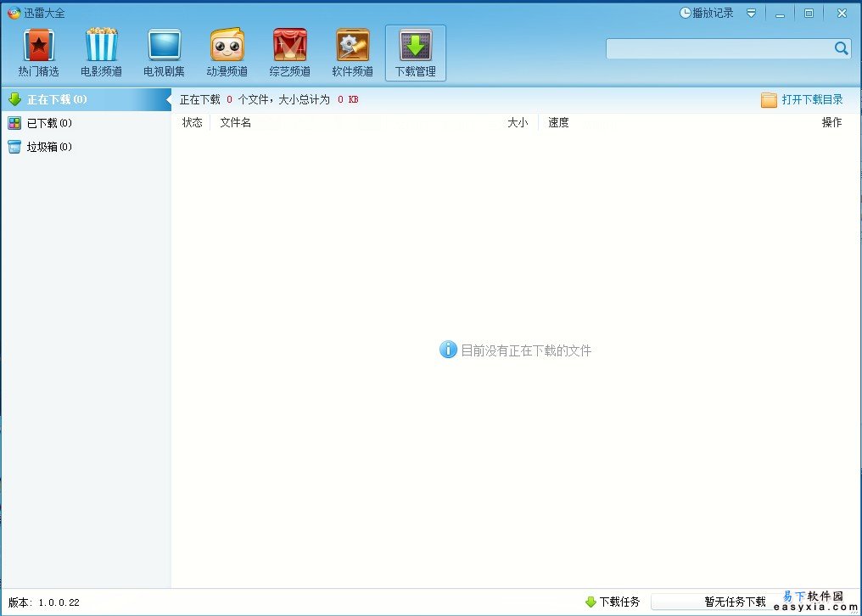Click the blue info icon in the empty list
The height and width of the screenshot is (616, 862).
pyautogui.click(x=448, y=350)
